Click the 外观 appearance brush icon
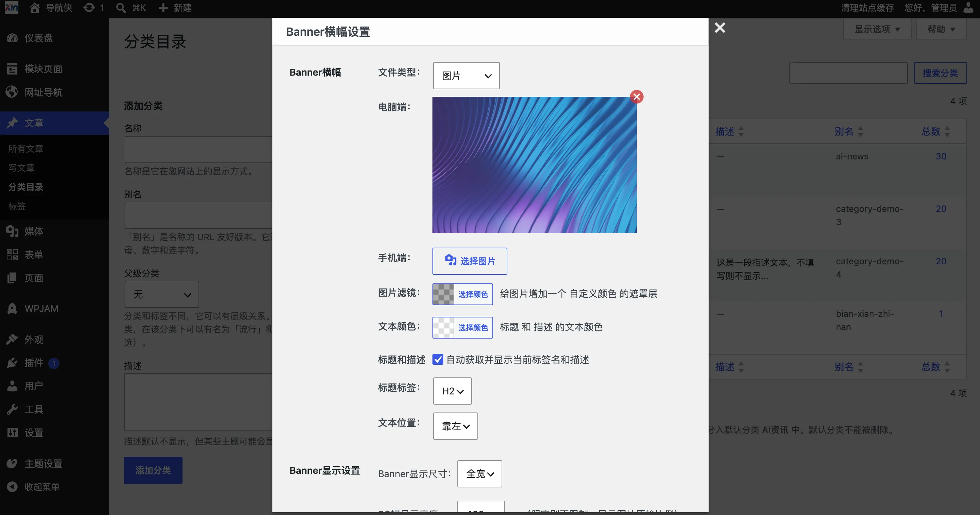The height and width of the screenshot is (515, 980). click(12, 340)
